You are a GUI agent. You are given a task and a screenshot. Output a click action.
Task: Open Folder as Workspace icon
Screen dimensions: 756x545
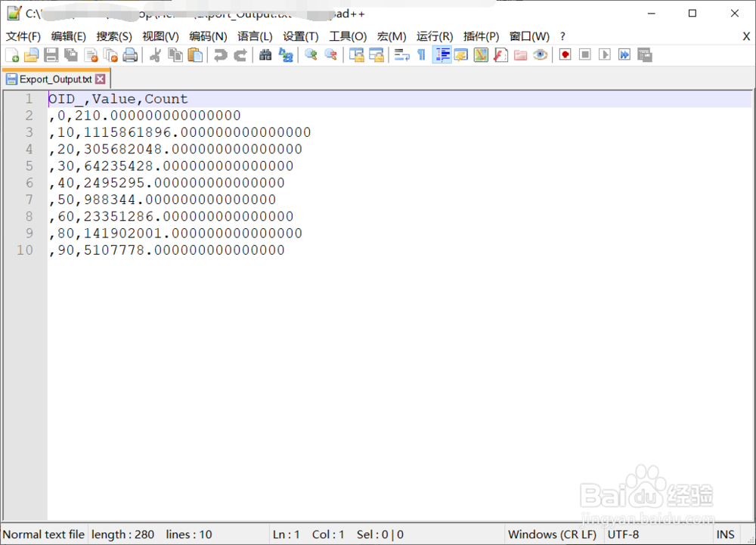(520, 55)
